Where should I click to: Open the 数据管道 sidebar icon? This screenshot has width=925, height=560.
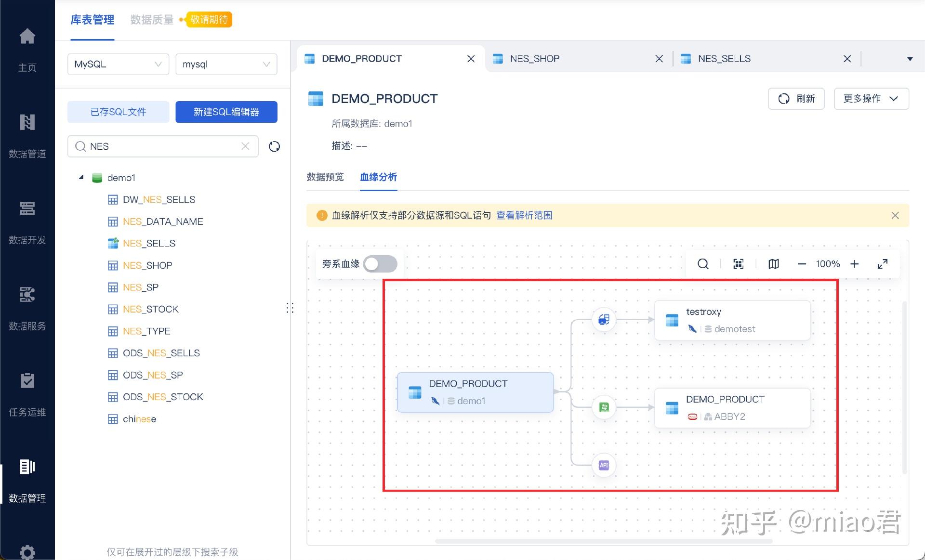pyautogui.click(x=27, y=122)
